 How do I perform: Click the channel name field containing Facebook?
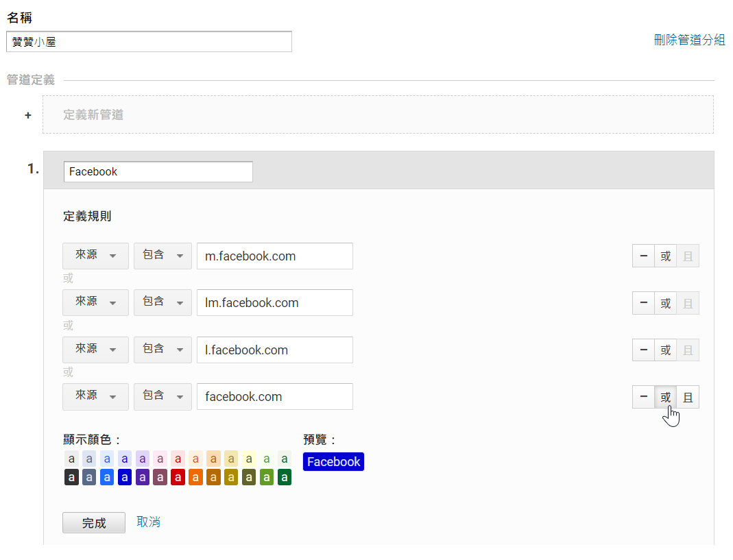(x=158, y=171)
